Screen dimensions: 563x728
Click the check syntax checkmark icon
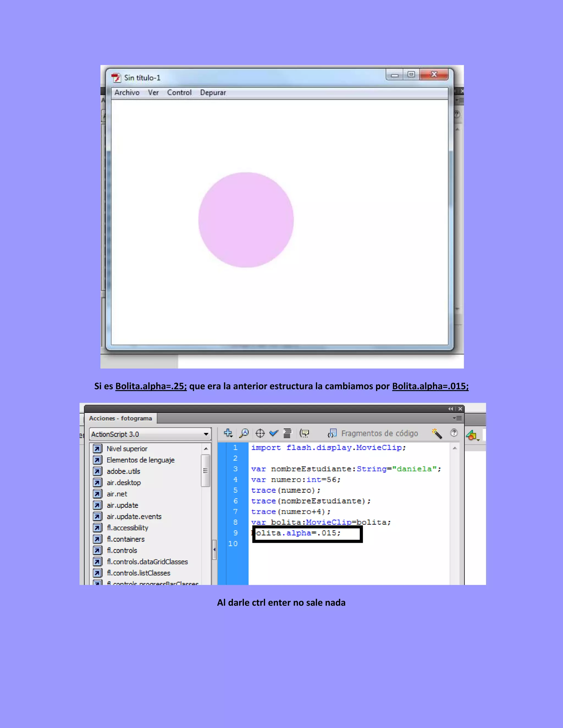click(x=274, y=433)
